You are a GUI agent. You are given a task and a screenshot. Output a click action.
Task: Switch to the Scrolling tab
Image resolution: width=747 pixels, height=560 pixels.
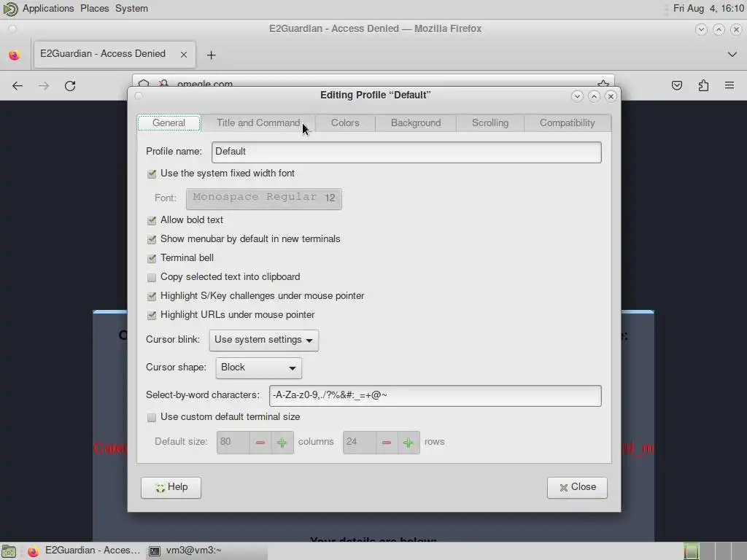[x=490, y=122]
